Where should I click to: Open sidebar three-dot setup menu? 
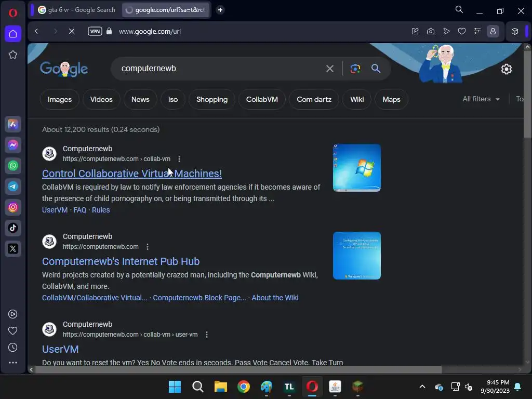point(13,362)
